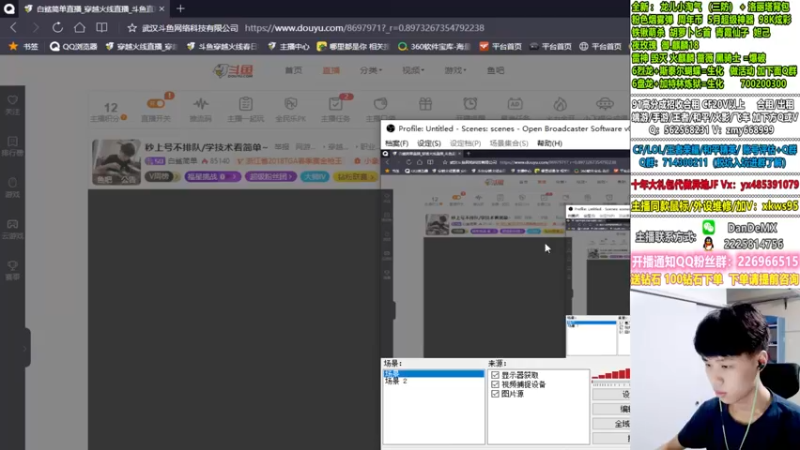
Task: Toggle the 直播开关 live switch
Action: tap(156, 104)
